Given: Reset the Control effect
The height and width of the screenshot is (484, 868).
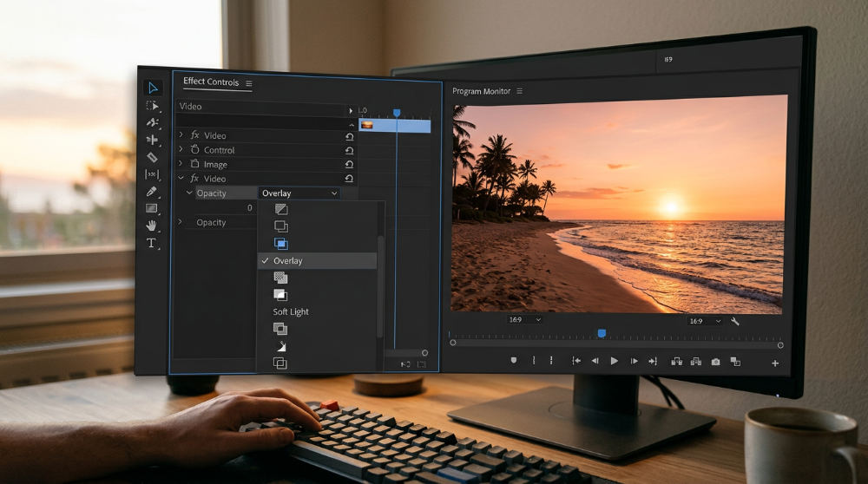Looking at the screenshot, I should [349, 150].
